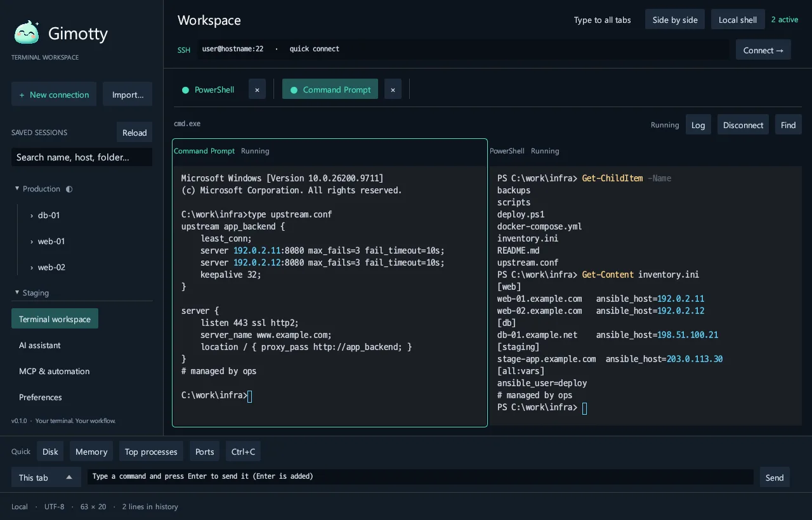Run the Disk quick command

[50, 452]
